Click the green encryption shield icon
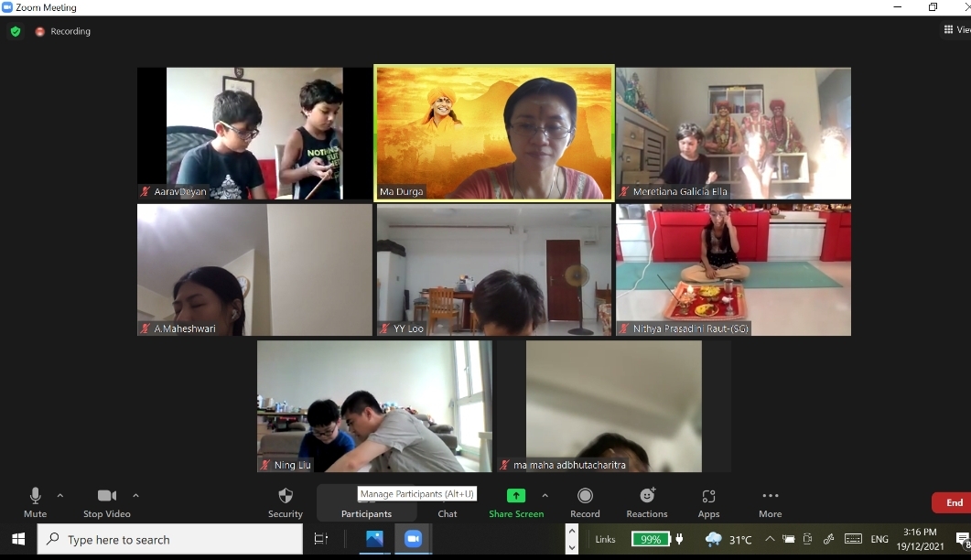Image resolution: width=971 pixels, height=560 pixels. tap(16, 31)
